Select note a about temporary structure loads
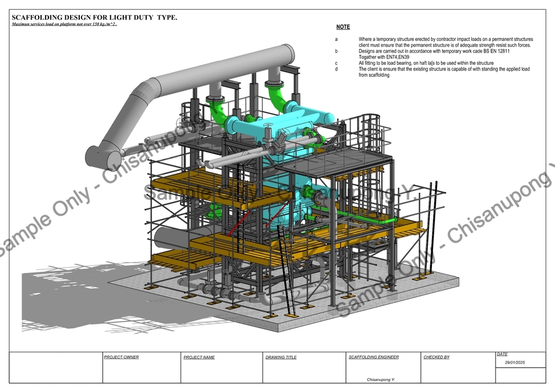555x392 pixels. [445, 42]
